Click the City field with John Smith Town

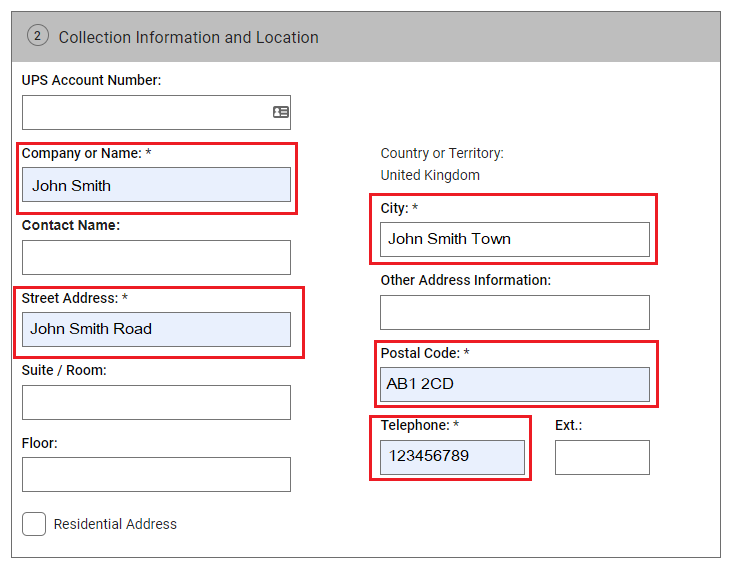click(x=514, y=239)
